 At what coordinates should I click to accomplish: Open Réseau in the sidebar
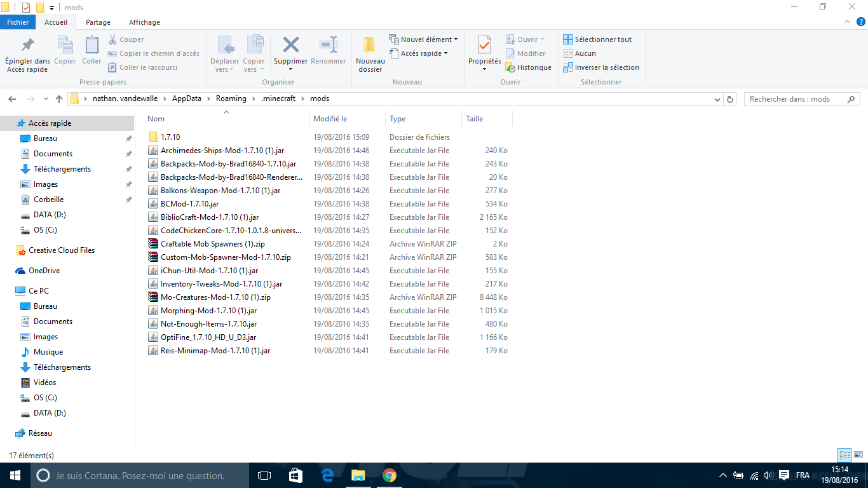[40, 433]
